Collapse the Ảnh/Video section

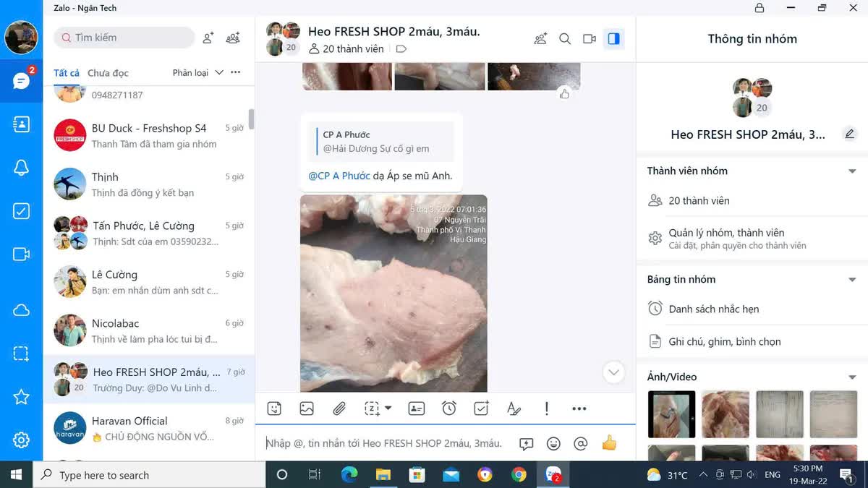tap(852, 377)
